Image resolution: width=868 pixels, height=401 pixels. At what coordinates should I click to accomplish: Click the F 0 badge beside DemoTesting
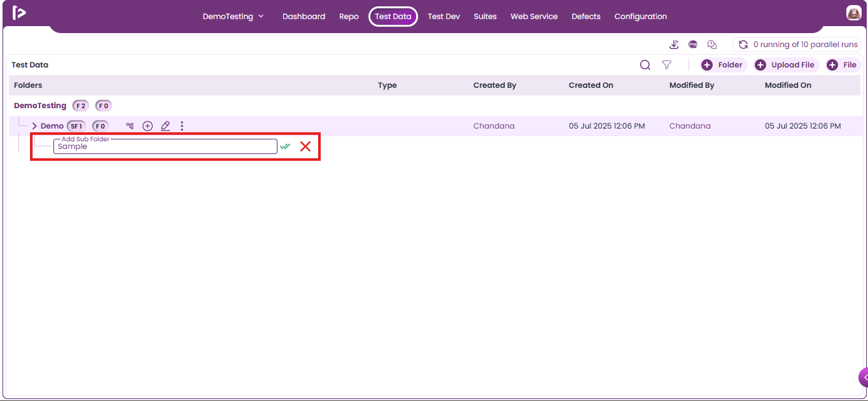tap(104, 106)
